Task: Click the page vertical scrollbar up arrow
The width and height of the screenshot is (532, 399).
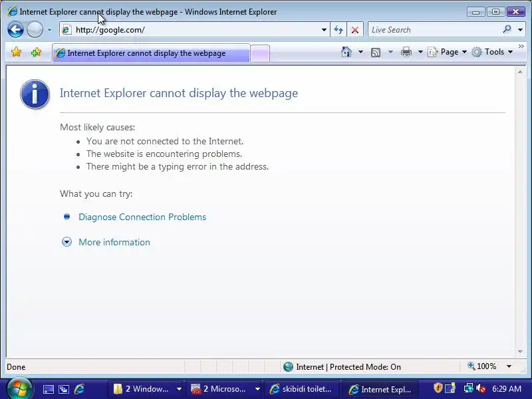Action: [520, 72]
